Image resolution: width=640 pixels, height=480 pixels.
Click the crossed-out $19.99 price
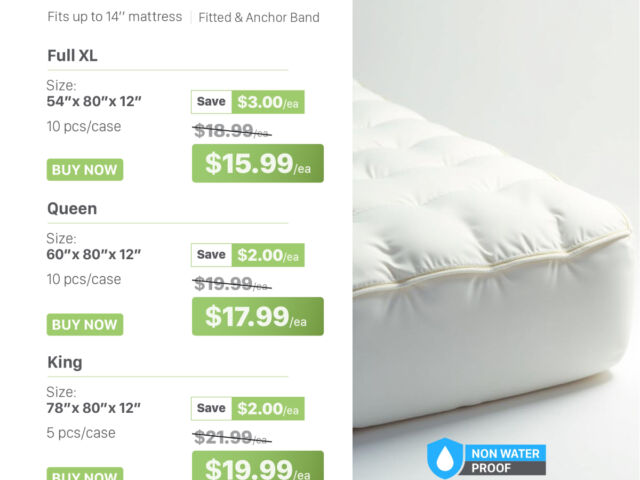tap(232, 284)
